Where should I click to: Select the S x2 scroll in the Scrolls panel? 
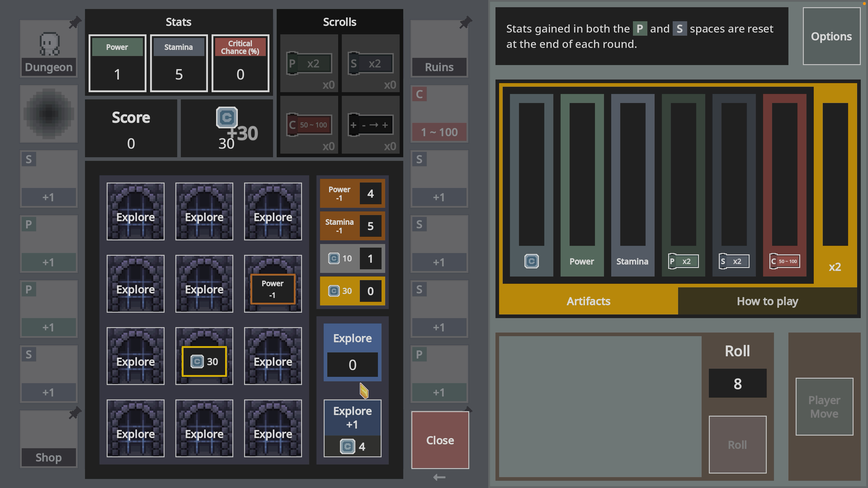[x=371, y=63]
